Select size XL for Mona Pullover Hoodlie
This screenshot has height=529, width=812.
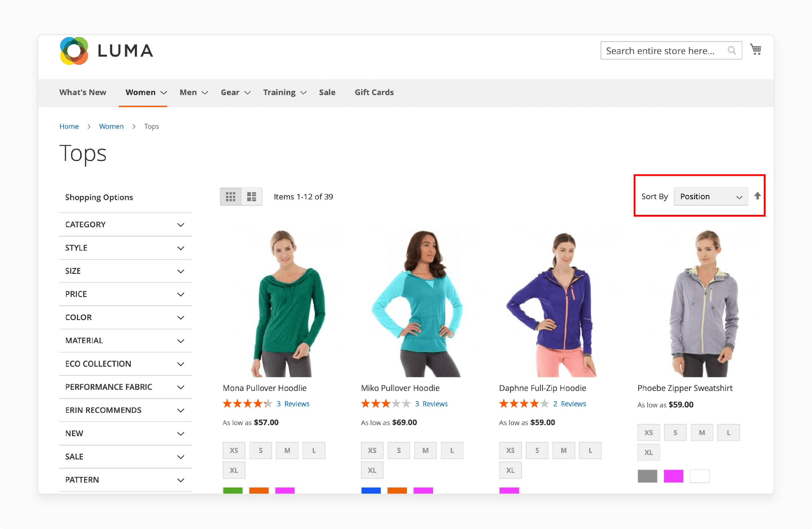234,470
